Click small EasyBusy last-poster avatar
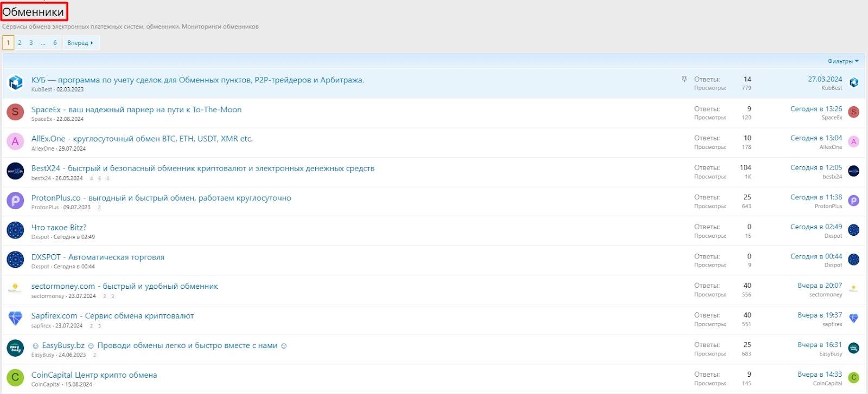 854,348
